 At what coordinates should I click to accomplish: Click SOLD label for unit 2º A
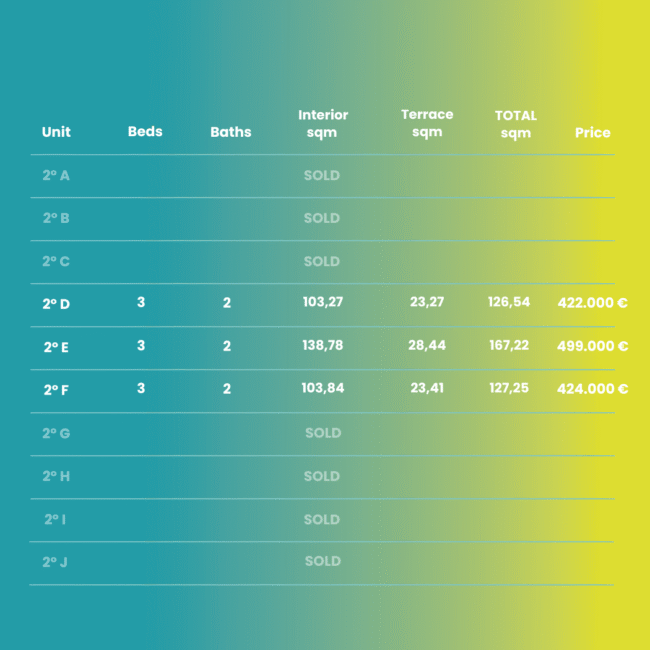[x=322, y=175]
